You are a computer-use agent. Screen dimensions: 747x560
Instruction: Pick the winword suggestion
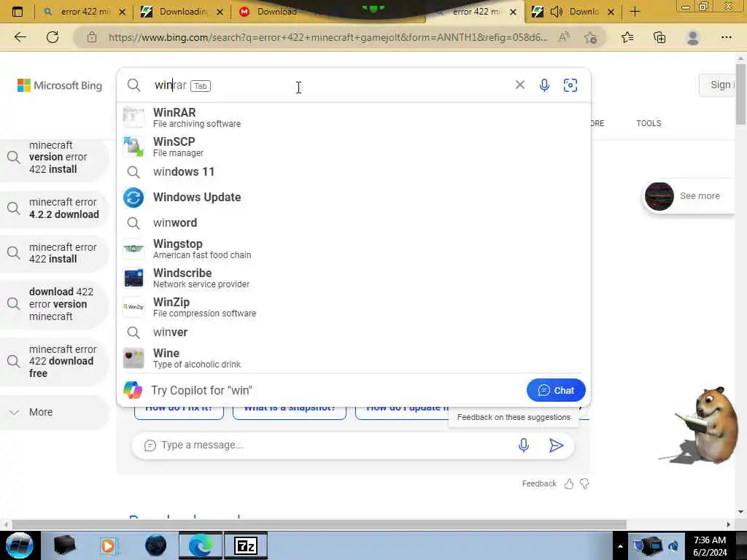click(354, 223)
